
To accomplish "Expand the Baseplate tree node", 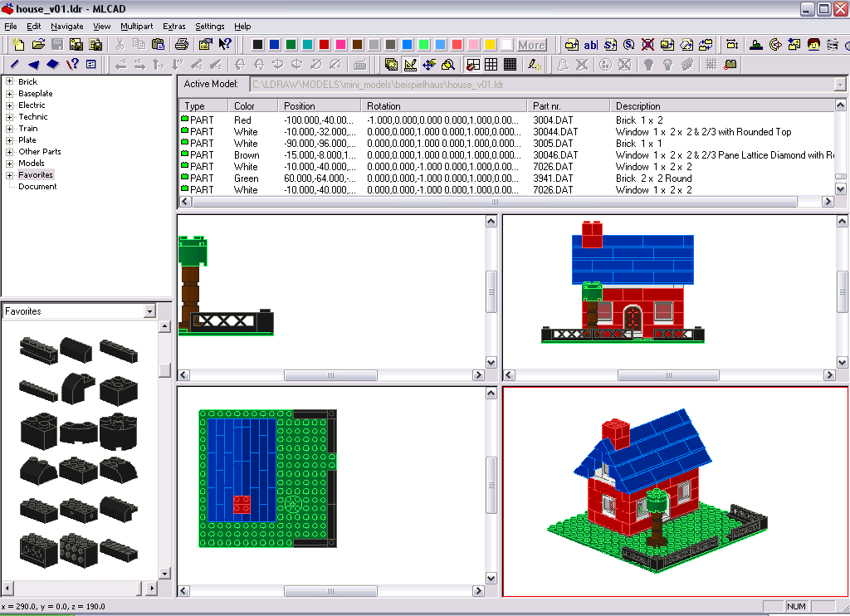I will 9,94.
